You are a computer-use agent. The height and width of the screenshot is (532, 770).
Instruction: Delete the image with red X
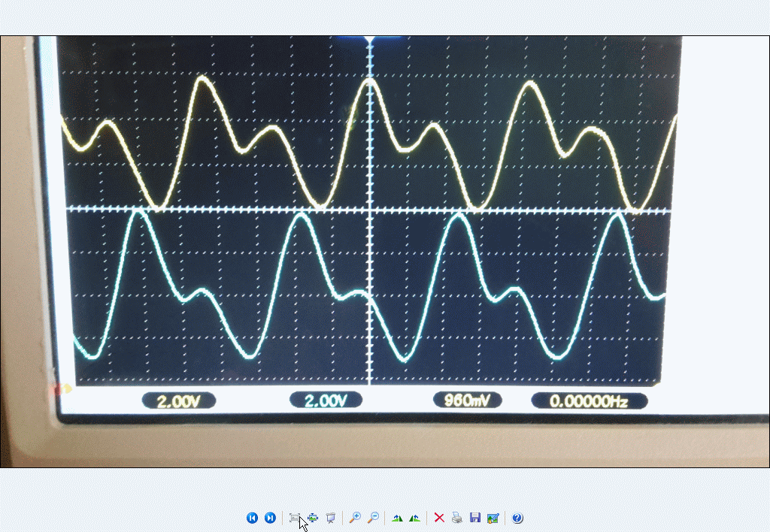pos(439,518)
